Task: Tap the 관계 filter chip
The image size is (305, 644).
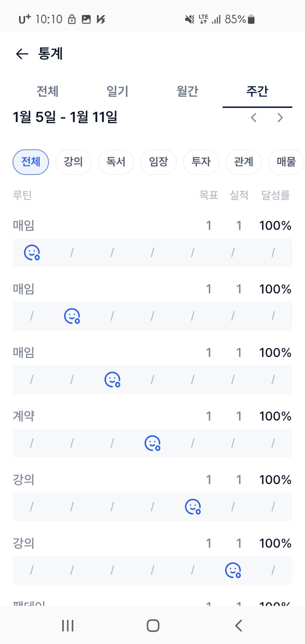Action: tap(244, 162)
